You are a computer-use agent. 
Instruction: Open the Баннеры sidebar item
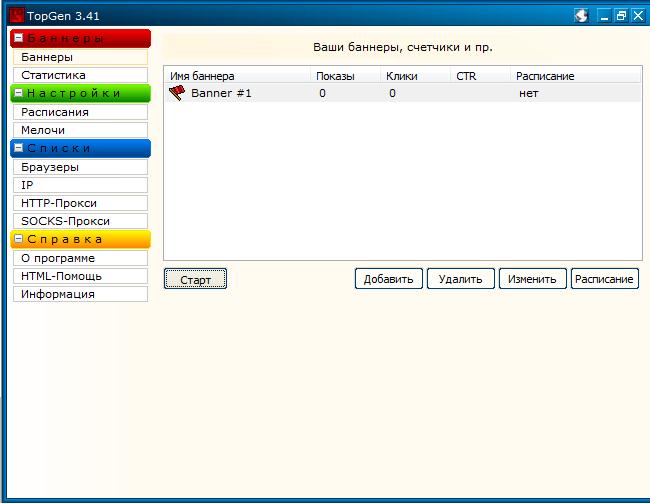pyautogui.click(x=80, y=57)
